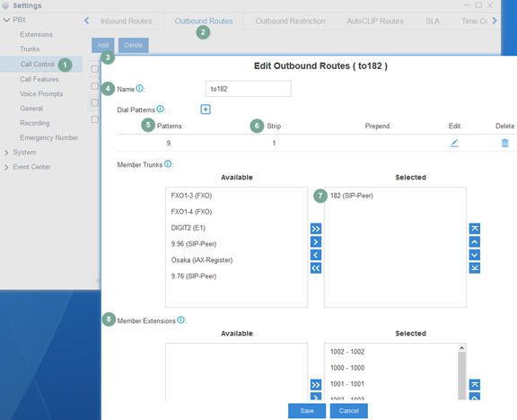Viewport: 517px width, 420px height.
Task: Open the Settings gear icon in title bar
Action: [5, 5]
